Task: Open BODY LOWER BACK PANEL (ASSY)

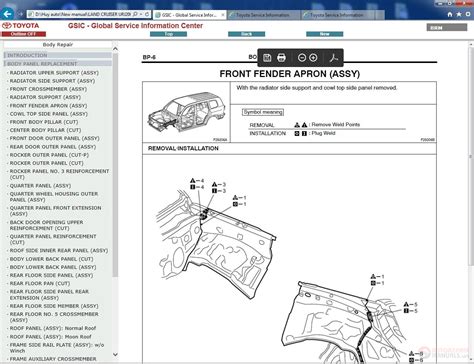Action: tap(53, 267)
